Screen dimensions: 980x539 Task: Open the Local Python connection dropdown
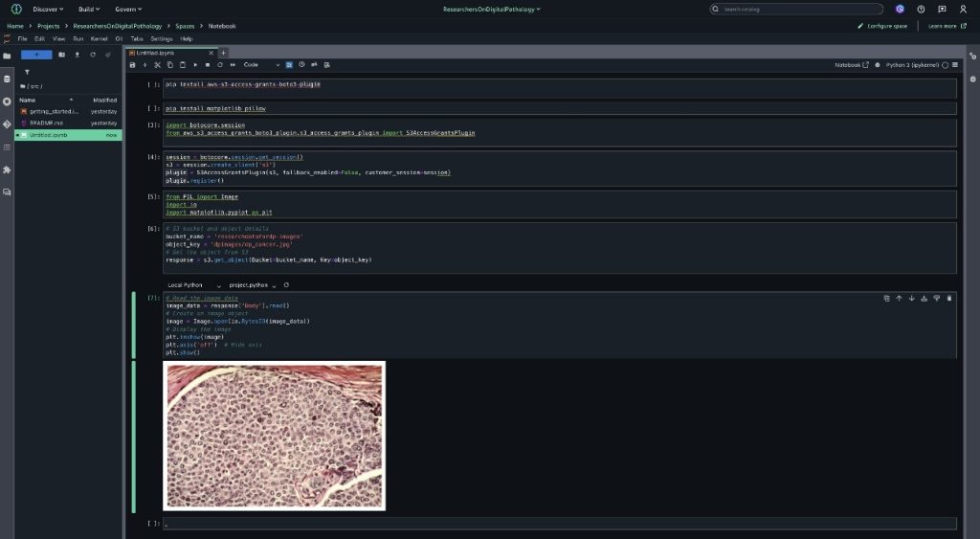point(193,285)
